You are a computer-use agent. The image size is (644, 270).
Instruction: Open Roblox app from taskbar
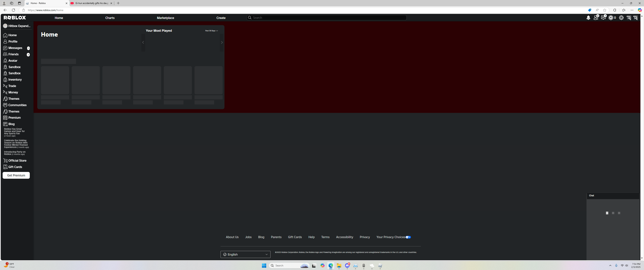point(380,266)
